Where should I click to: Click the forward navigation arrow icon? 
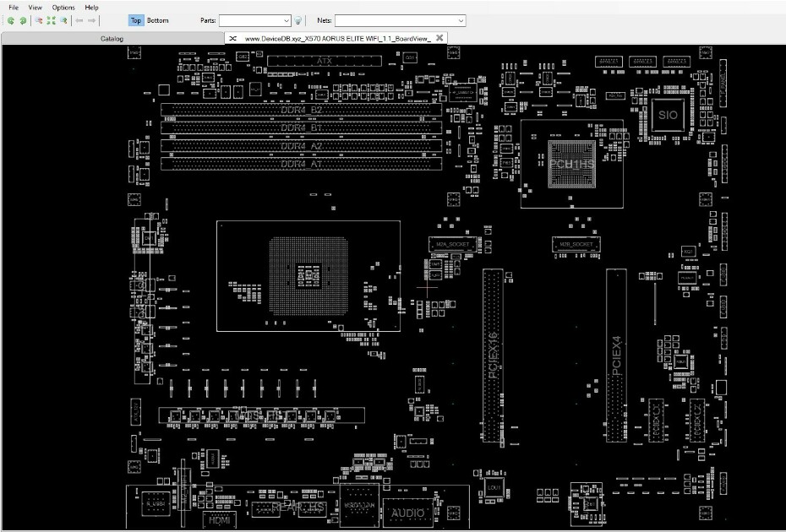click(92, 20)
